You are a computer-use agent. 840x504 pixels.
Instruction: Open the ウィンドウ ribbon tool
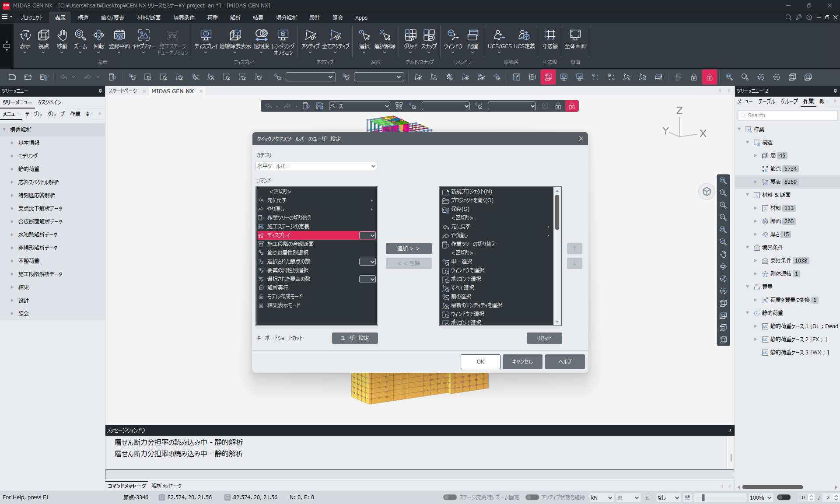(453, 40)
